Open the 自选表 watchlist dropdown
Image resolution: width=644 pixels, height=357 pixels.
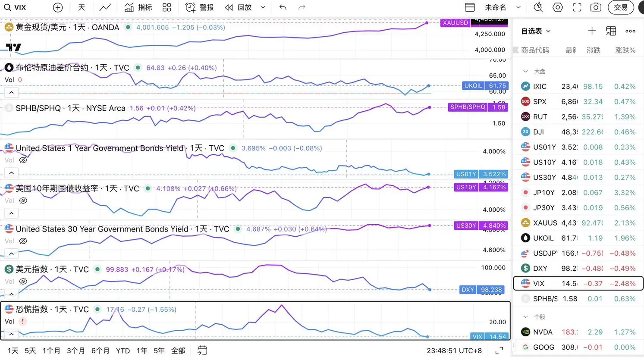click(536, 31)
